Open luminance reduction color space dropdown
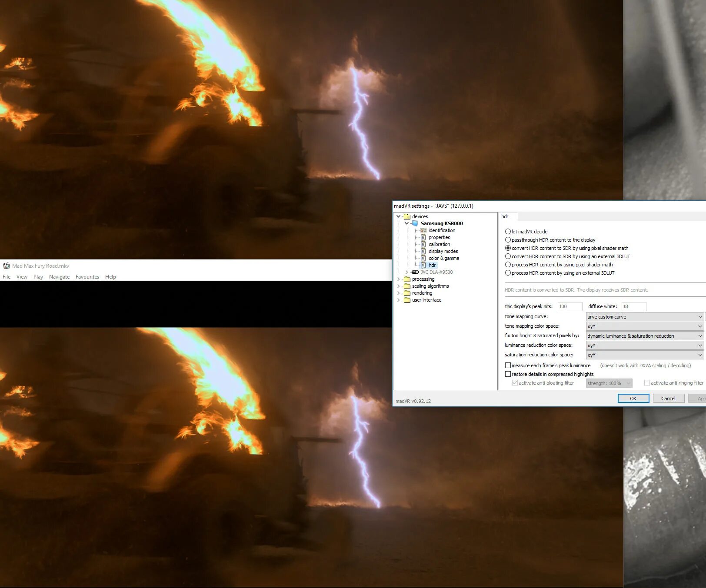Image resolution: width=706 pixels, height=588 pixels. [645, 345]
